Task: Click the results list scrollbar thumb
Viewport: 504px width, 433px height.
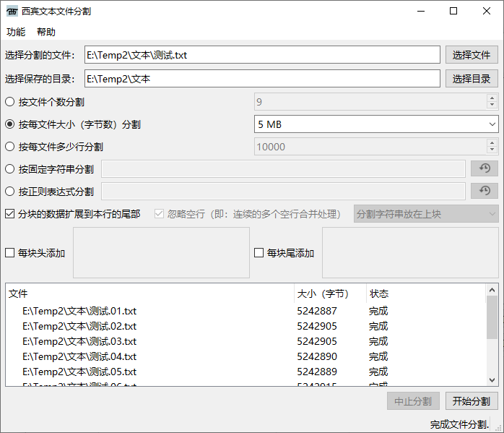Action: click(x=492, y=317)
